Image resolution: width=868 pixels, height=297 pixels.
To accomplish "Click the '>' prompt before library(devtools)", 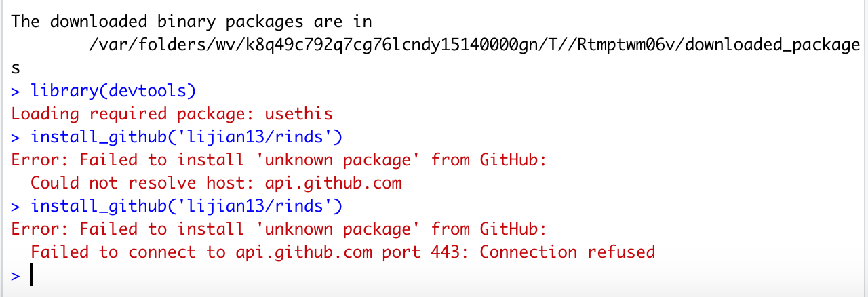I will [16, 90].
